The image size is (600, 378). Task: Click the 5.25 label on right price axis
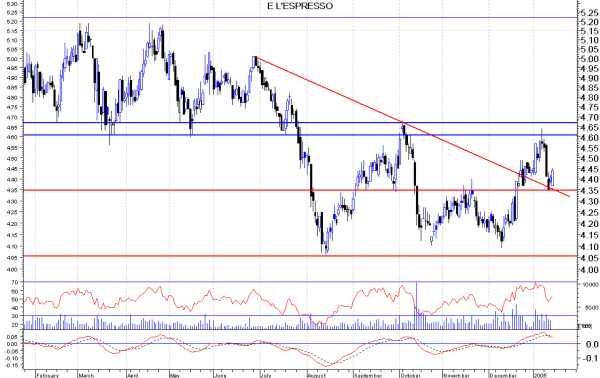point(589,13)
